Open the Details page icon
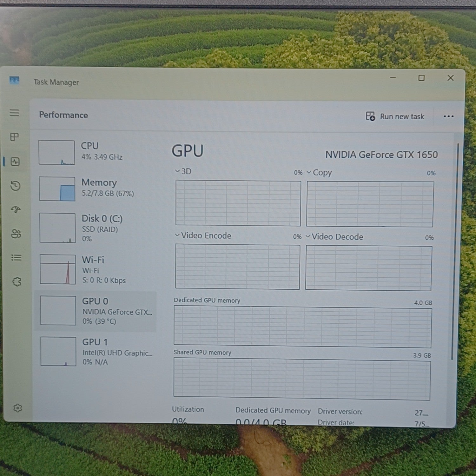The image size is (476, 476). click(17, 257)
